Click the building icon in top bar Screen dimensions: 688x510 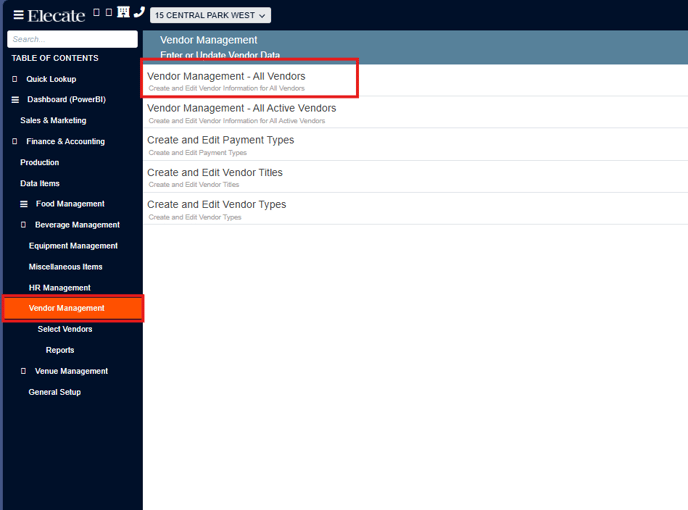coord(124,12)
